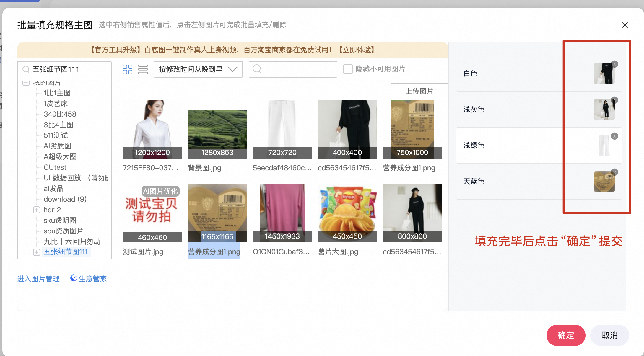This screenshot has height=356, width=644.
Task: Click the AI图片优化 badge on 测试图片
Action: (x=160, y=191)
